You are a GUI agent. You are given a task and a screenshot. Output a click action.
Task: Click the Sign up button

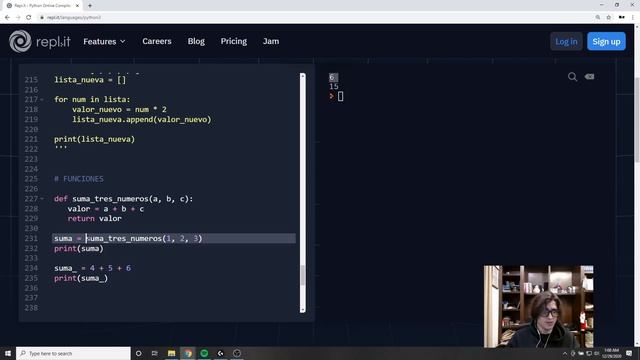click(606, 41)
